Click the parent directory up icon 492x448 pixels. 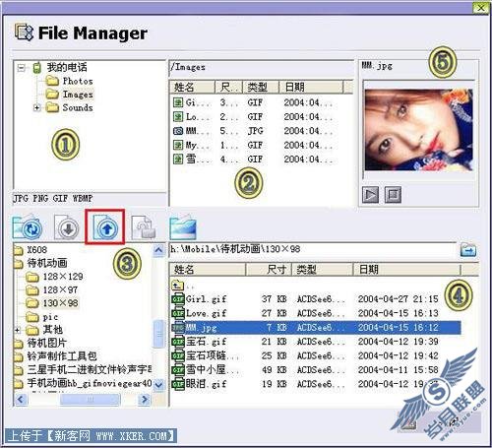pyautogui.click(x=177, y=286)
